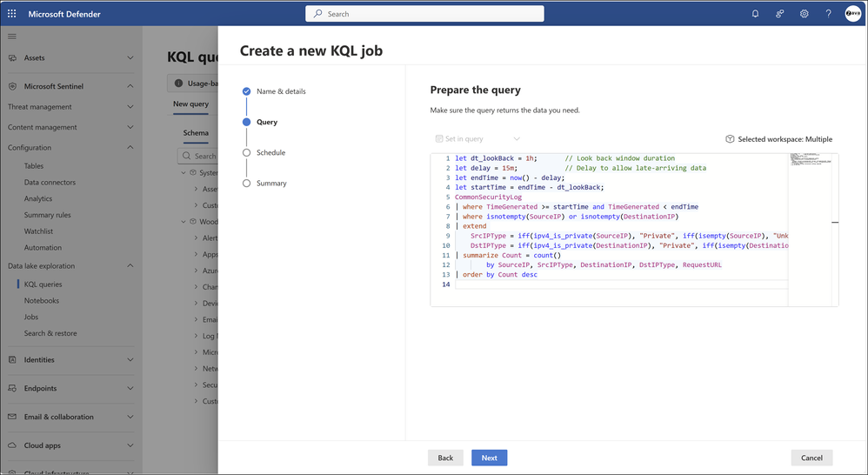
Task: Select the Summary step circle
Action: pyautogui.click(x=246, y=184)
